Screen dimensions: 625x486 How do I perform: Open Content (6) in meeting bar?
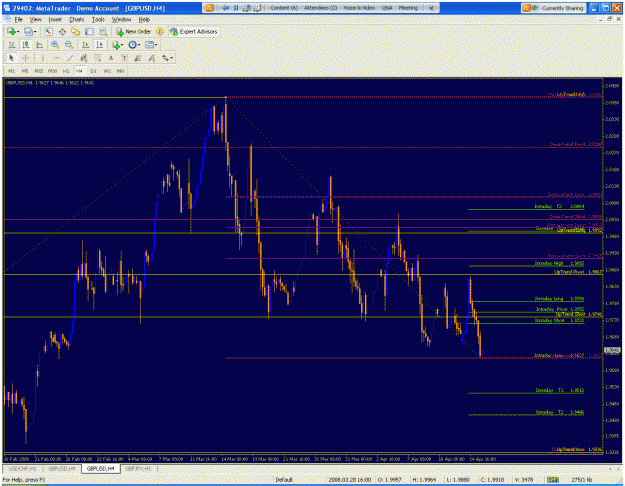284,8
